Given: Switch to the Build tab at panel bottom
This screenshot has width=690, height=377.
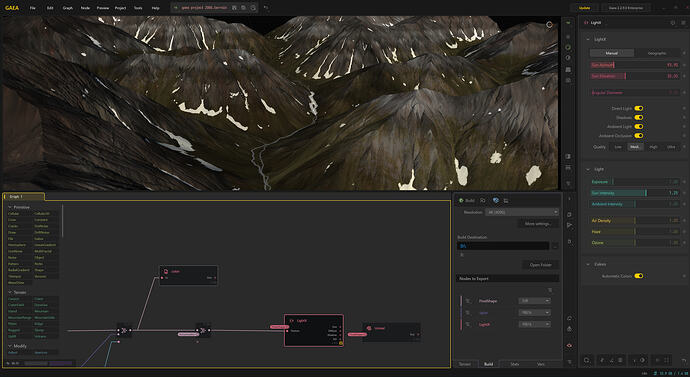Looking at the screenshot, I should coord(488,364).
